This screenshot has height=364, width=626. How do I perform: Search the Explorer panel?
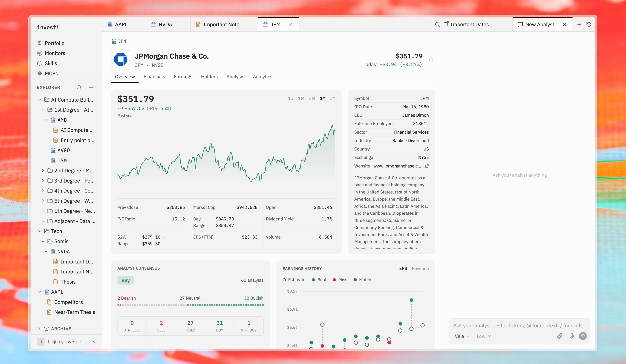(x=79, y=87)
